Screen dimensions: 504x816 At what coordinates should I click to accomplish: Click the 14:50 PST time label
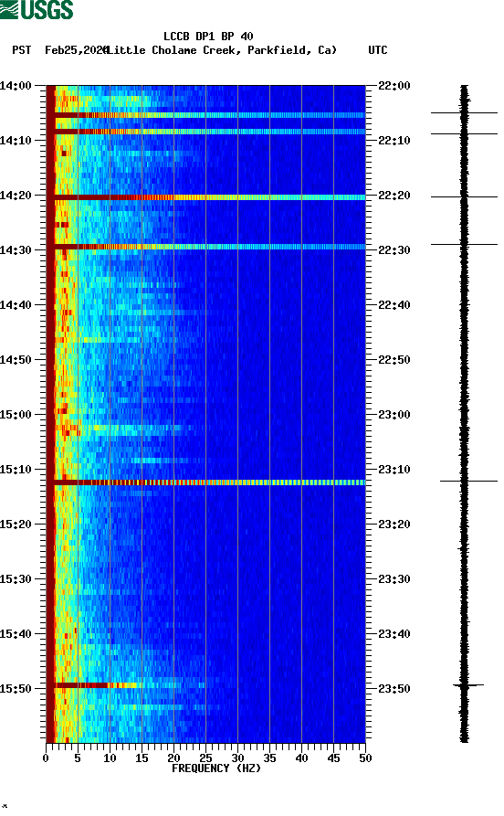coord(16,360)
